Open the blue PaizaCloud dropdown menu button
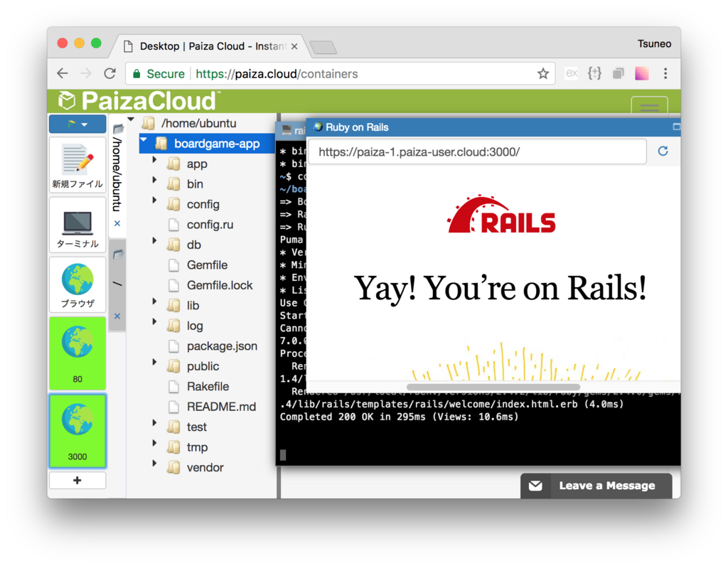 (77, 124)
